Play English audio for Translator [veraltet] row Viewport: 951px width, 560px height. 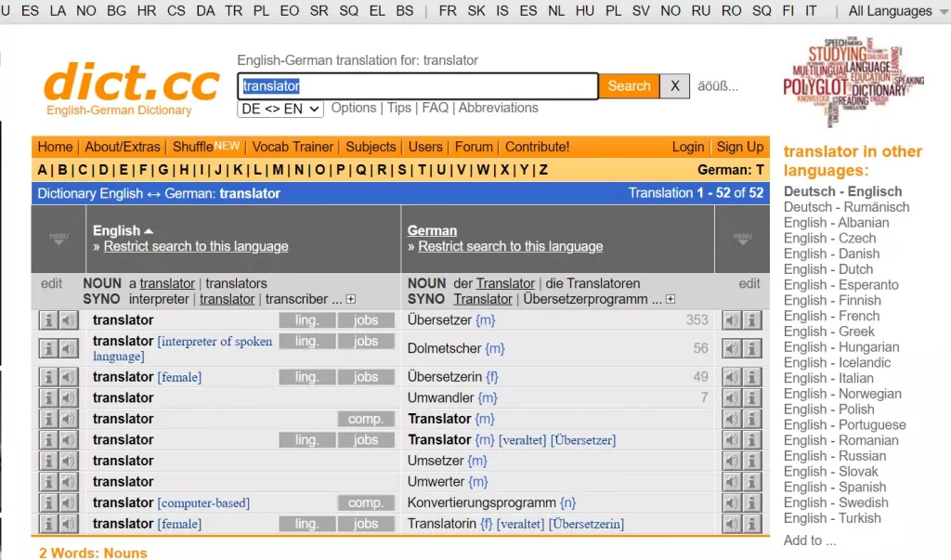pos(69,440)
